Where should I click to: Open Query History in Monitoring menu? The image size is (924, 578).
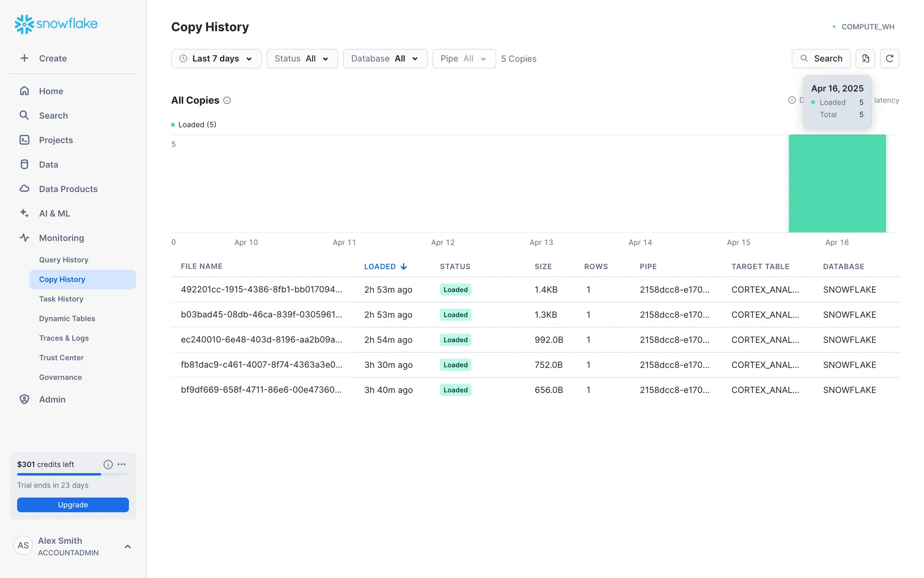64,260
